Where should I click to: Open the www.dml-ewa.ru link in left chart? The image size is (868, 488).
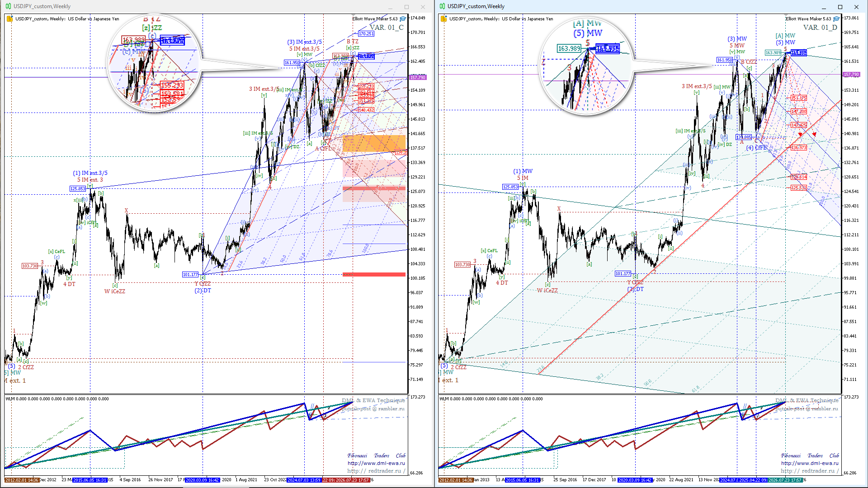376,463
